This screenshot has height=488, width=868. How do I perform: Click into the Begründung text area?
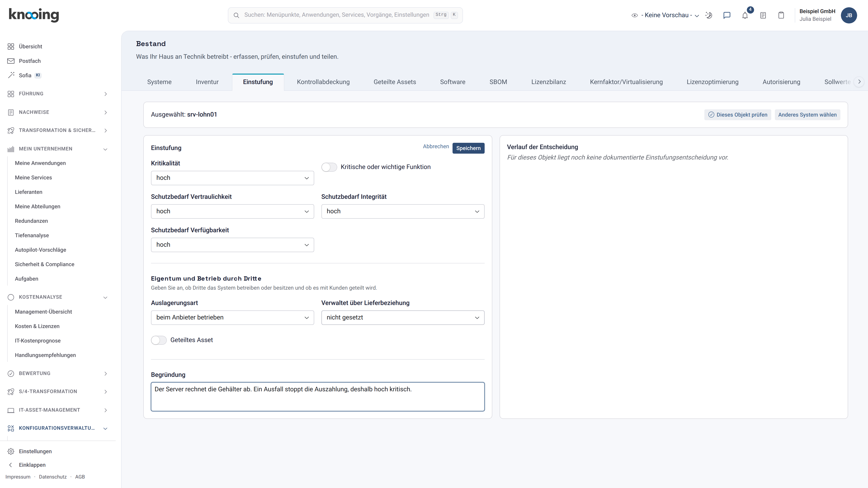[x=318, y=397]
